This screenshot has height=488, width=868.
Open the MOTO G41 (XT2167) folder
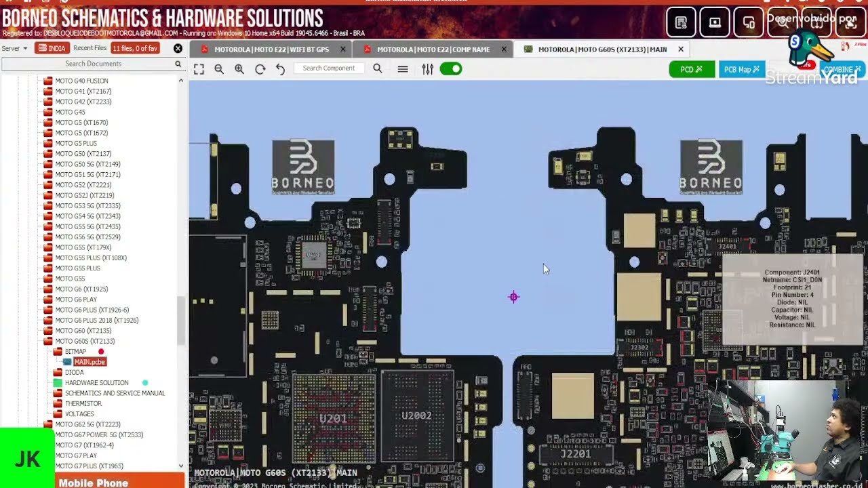coord(83,91)
